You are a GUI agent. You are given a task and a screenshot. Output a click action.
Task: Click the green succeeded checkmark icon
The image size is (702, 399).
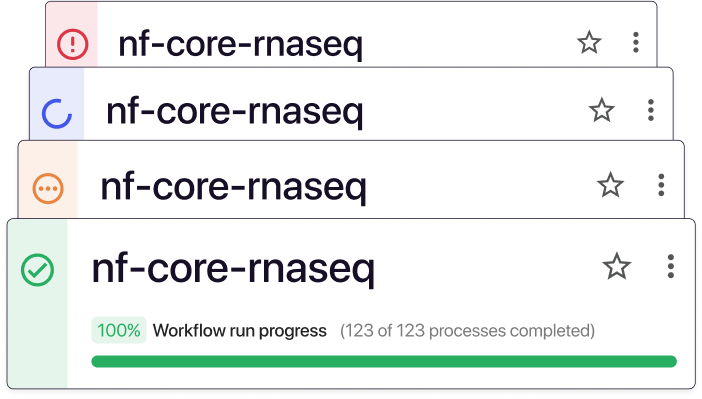click(x=38, y=270)
